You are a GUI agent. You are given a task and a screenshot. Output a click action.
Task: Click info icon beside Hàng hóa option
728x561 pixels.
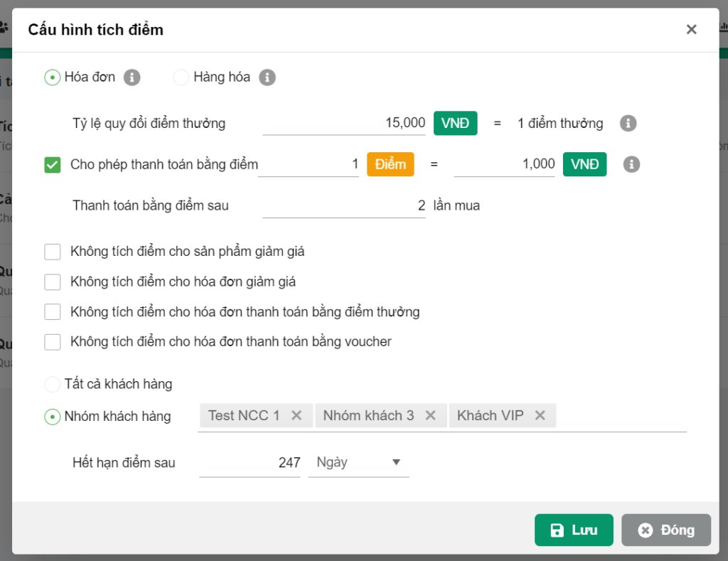267,78
